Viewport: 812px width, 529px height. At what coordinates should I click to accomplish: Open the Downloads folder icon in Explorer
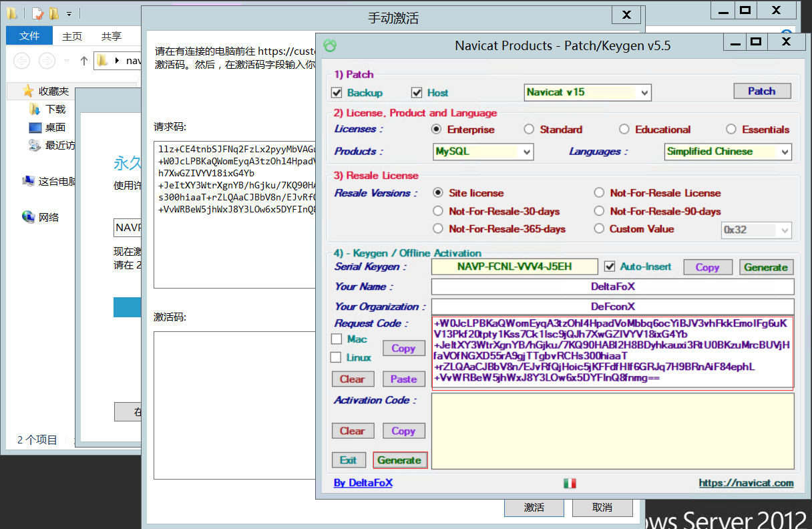(x=35, y=109)
